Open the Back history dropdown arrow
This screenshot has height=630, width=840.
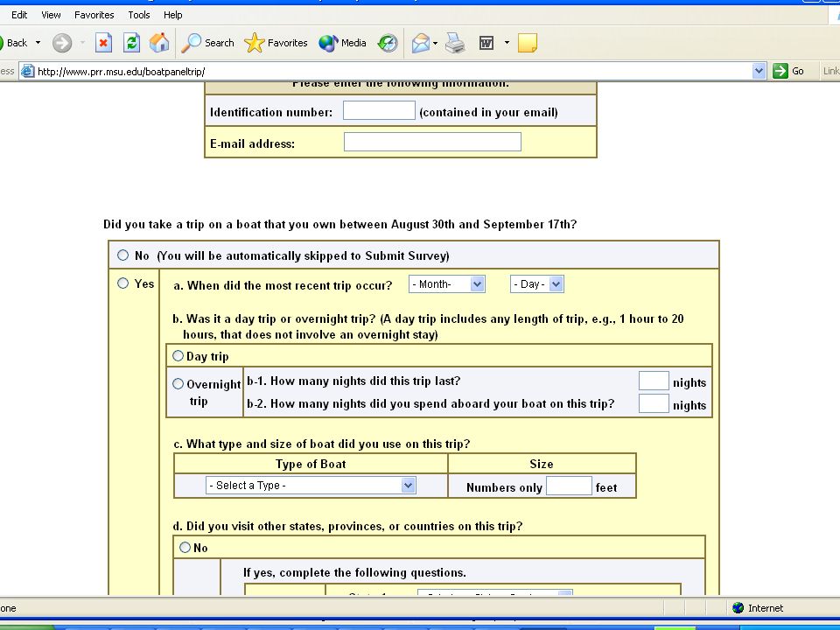[38, 43]
